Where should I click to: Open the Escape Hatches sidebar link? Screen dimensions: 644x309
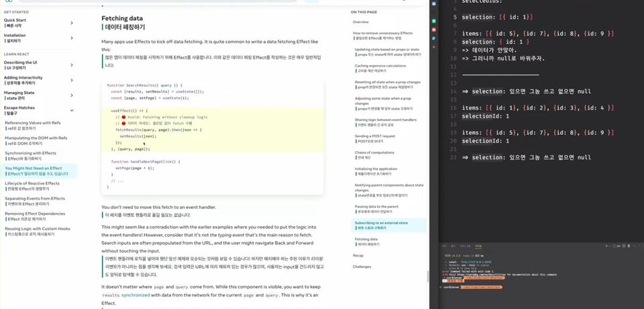tap(19, 110)
